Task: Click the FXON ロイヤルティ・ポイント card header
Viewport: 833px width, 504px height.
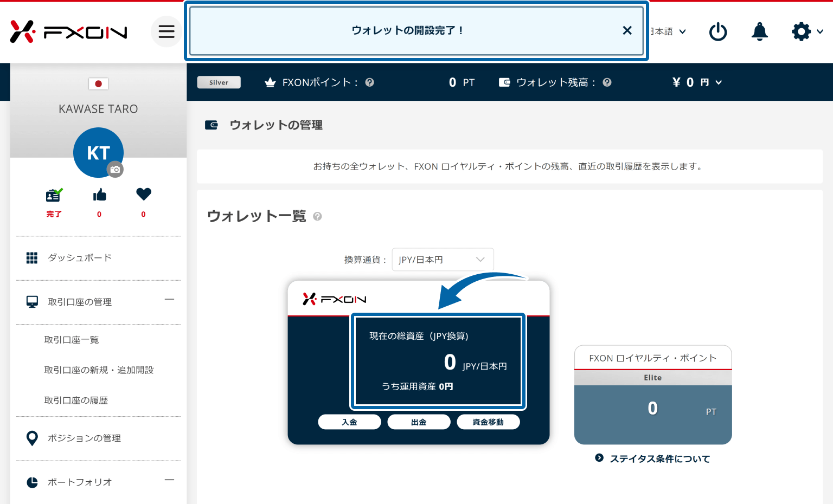Action: pos(653,358)
